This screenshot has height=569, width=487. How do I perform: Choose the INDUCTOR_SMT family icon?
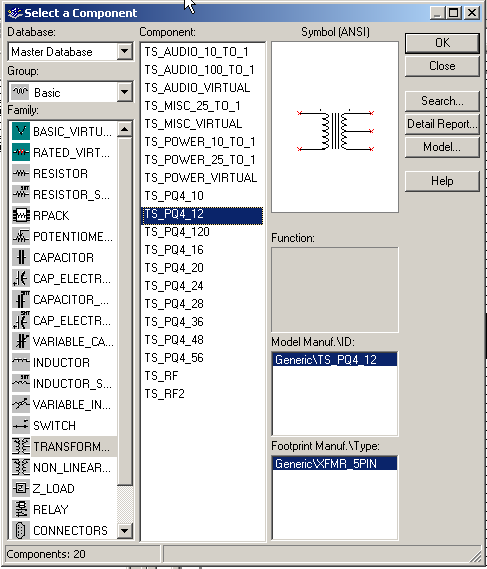[21, 384]
